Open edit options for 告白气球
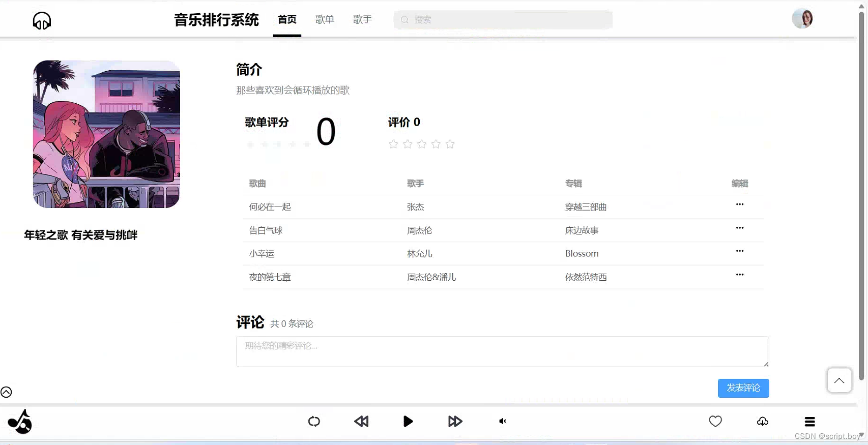Screen dimensions: 868x445 740,228
